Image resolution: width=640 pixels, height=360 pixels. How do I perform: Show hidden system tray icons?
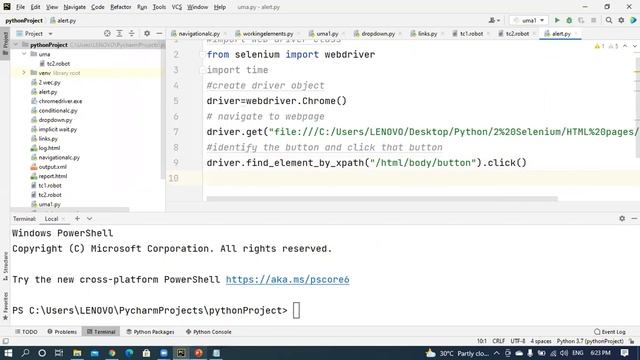[496, 353]
